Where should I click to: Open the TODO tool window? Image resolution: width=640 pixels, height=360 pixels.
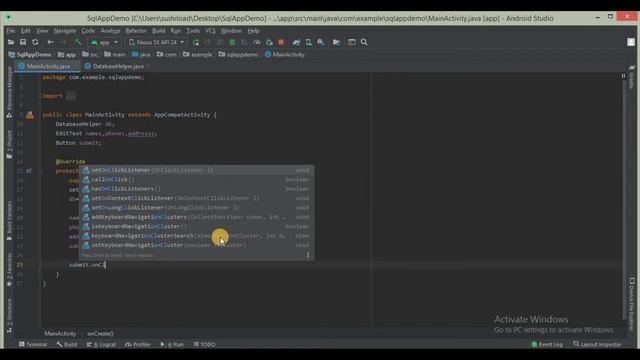pyautogui.click(x=204, y=344)
